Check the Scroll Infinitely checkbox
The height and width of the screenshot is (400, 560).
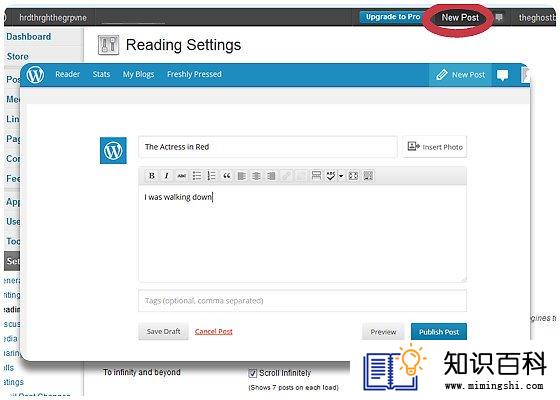coord(252,374)
